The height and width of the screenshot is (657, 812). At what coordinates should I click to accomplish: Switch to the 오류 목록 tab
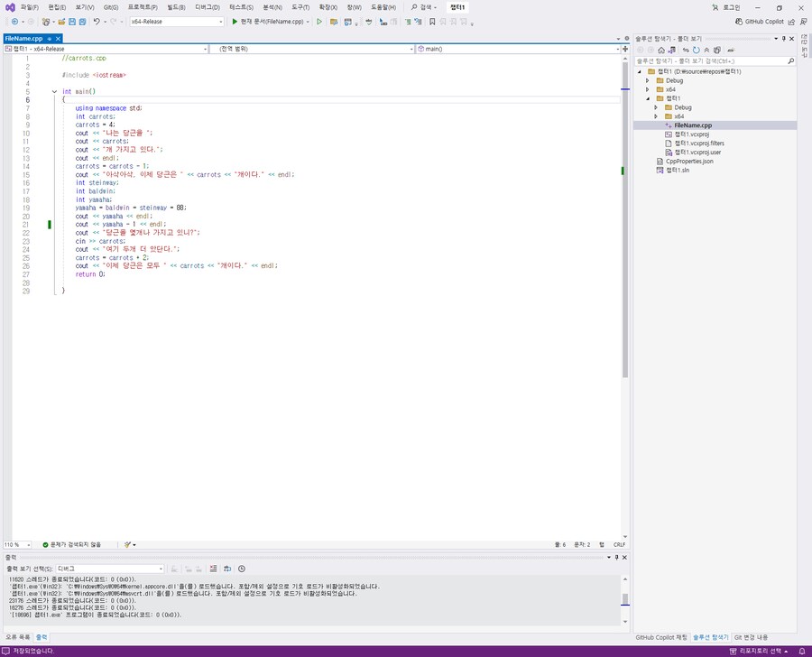[x=17, y=637]
